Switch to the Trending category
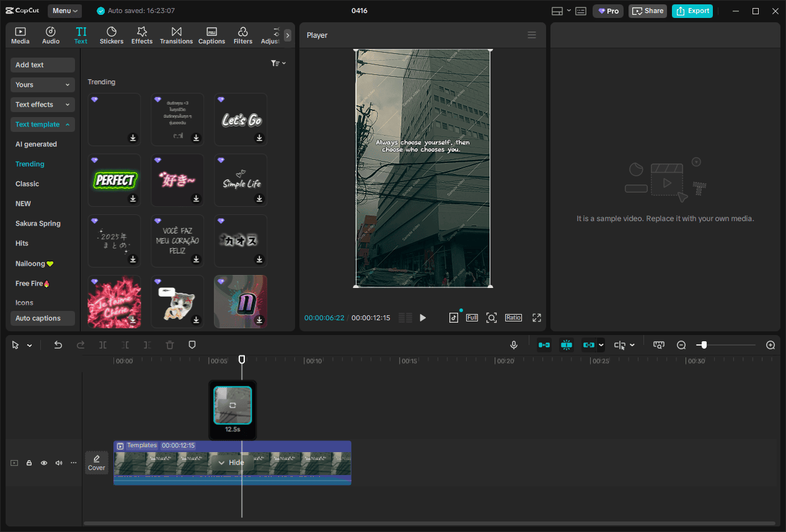The image size is (786, 532). [x=29, y=164]
